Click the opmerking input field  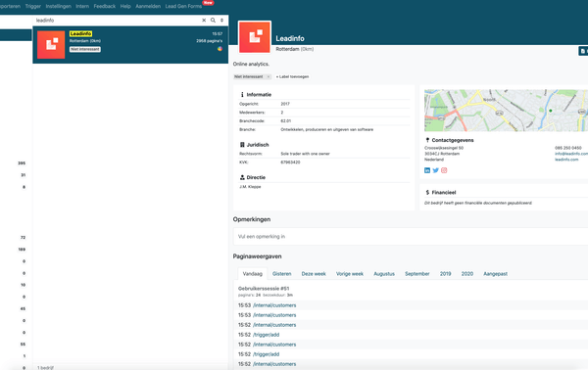pos(411,236)
